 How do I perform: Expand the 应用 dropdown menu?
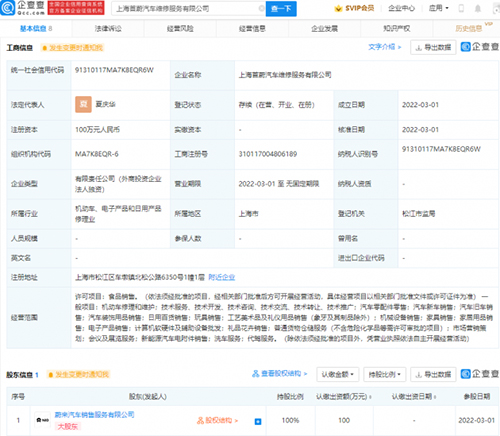(x=438, y=8)
